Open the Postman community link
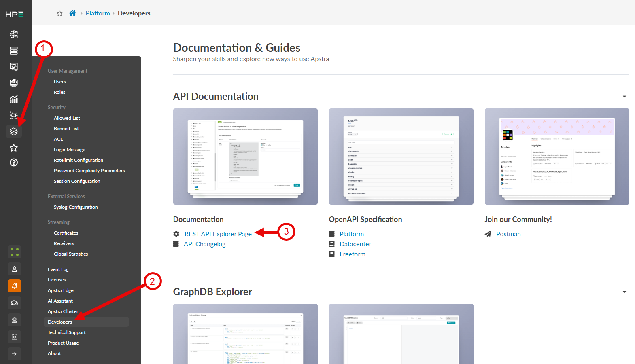Image resolution: width=635 pixels, height=364 pixels. (x=508, y=234)
